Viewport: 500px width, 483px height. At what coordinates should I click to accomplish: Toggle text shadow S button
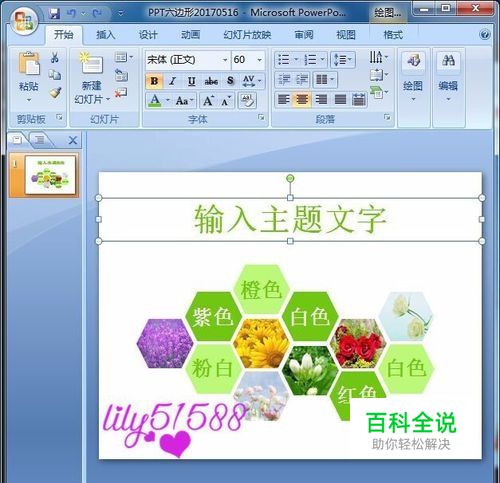pyautogui.click(x=230, y=81)
